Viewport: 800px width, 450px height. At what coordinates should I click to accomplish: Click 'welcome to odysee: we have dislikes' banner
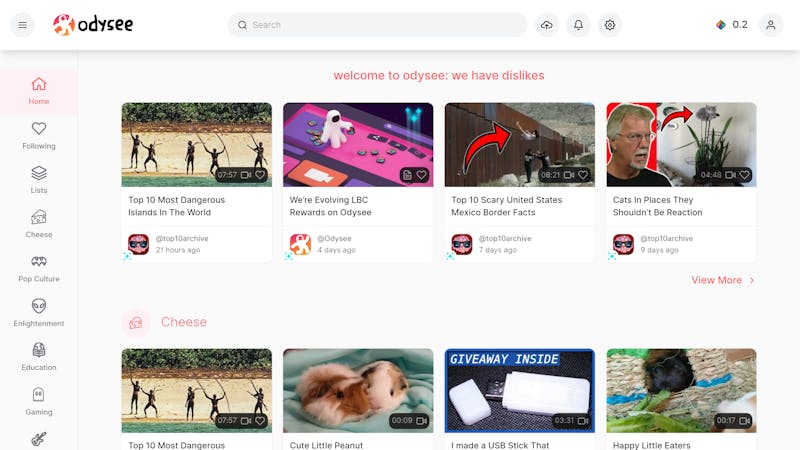pos(439,76)
